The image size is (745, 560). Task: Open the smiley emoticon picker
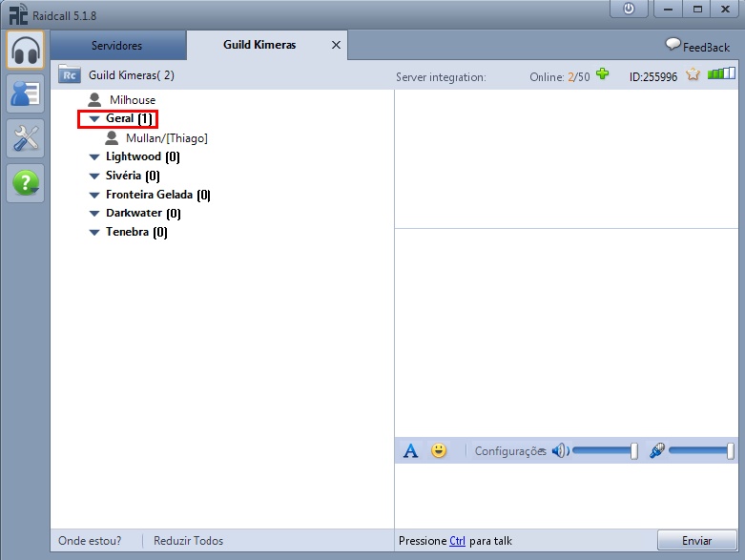pyautogui.click(x=439, y=450)
